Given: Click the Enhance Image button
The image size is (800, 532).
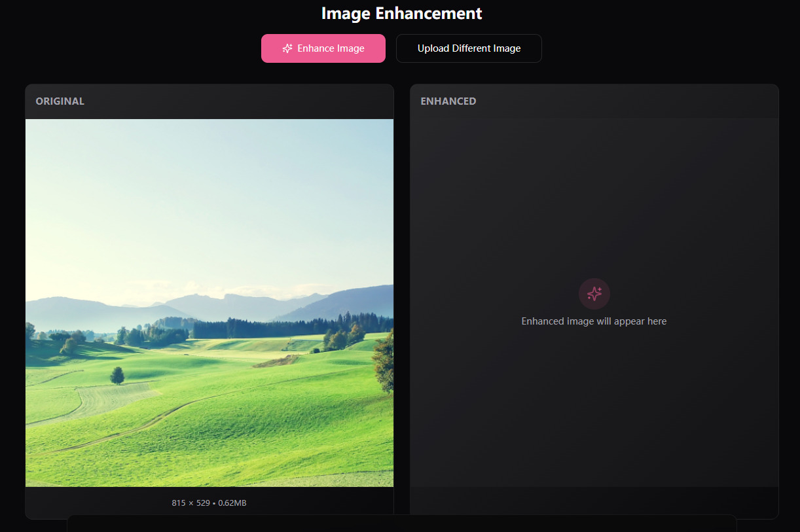Looking at the screenshot, I should pyautogui.click(x=323, y=48).
